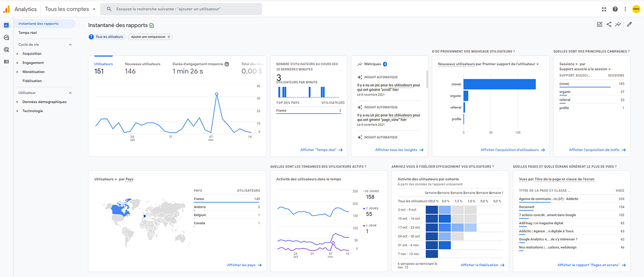Open the Google apps grid icon
The width and height of the screenshot is (644, 277).
tap(604, 9)
